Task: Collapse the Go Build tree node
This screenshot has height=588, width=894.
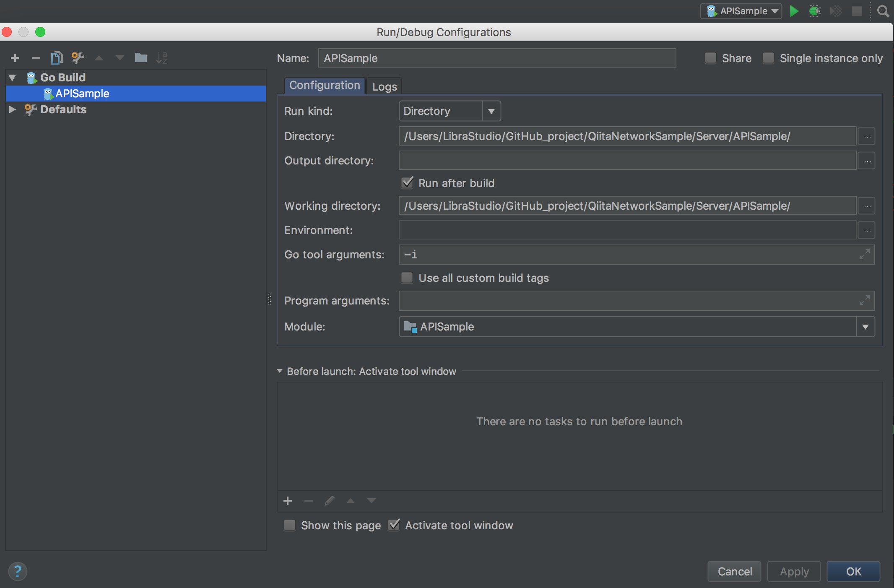Action: (x=12, y=77)
